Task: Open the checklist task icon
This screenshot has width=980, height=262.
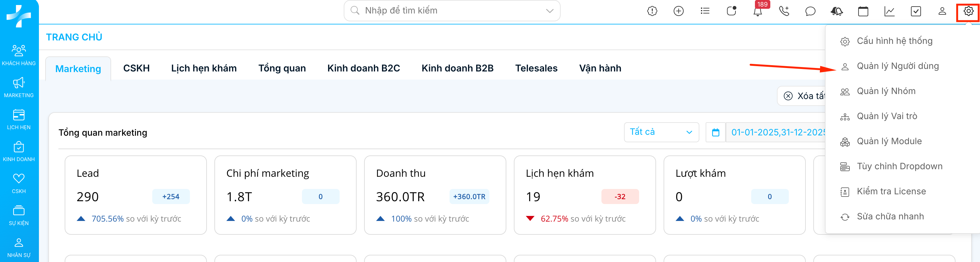Action: [x=916, y=11]
